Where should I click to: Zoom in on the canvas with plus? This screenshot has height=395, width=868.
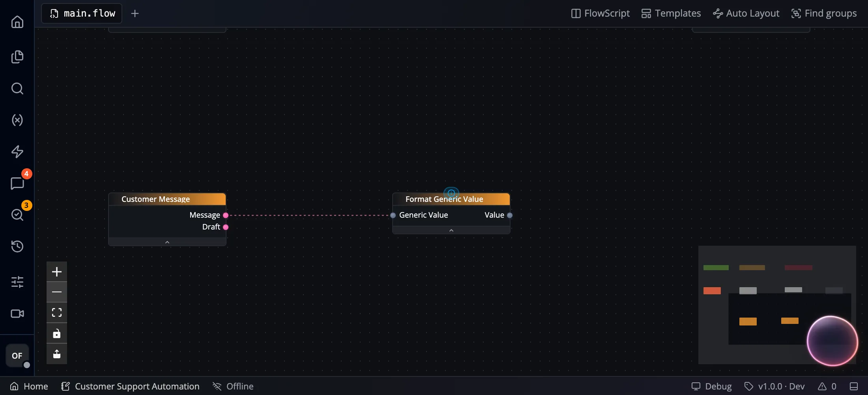pyautogui.click(x=57, y=272)
